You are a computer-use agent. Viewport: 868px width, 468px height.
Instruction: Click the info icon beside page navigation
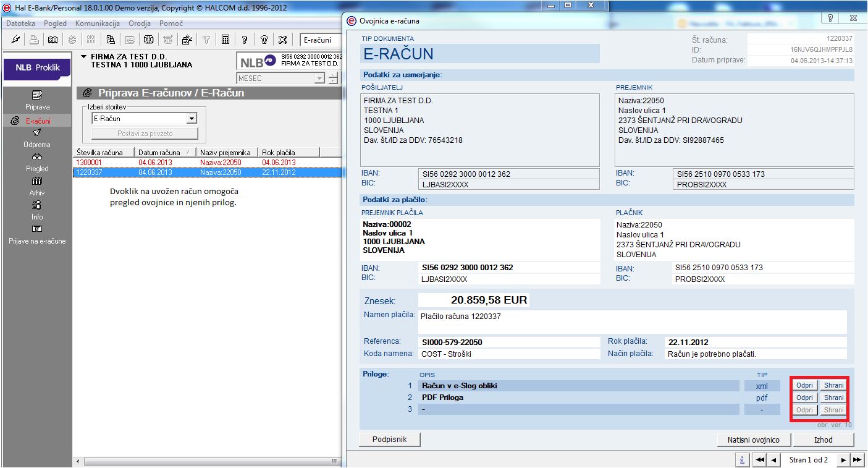(x=742, y=460)
